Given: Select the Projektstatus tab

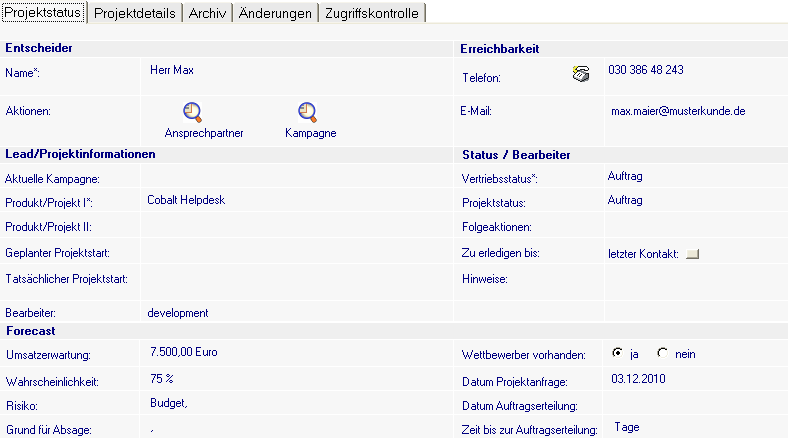Looking at the screenshot, I should tap(43, 13).
